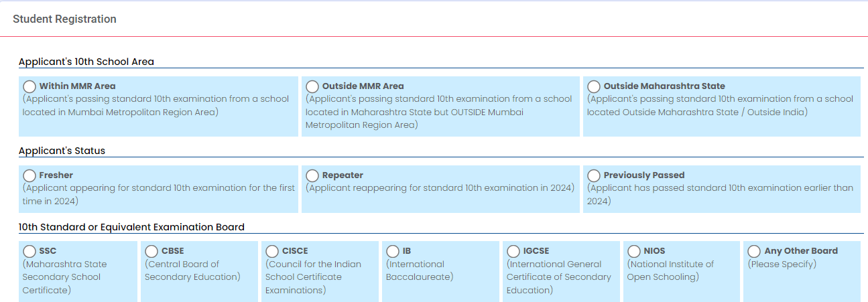Viewport: 868px width, 302px height.
Task: Click the 10th Standard Examination Board heading
Action: [131, 227]
